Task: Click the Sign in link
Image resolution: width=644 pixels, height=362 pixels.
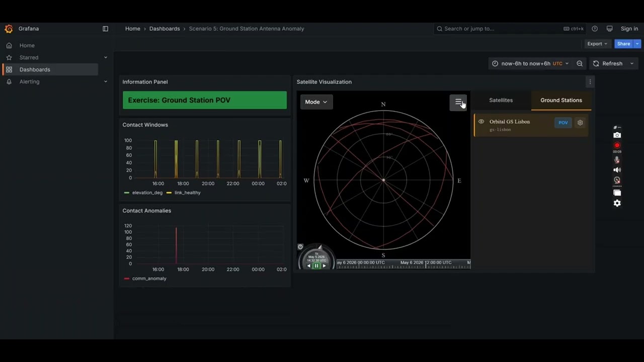Action: click(x=629, y=29)
